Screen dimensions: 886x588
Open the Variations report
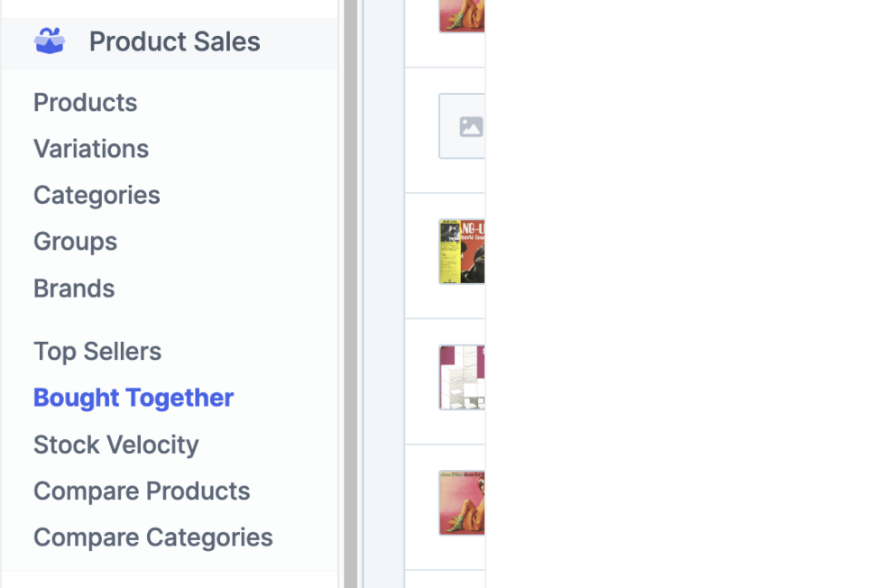[x=90, y=149]
